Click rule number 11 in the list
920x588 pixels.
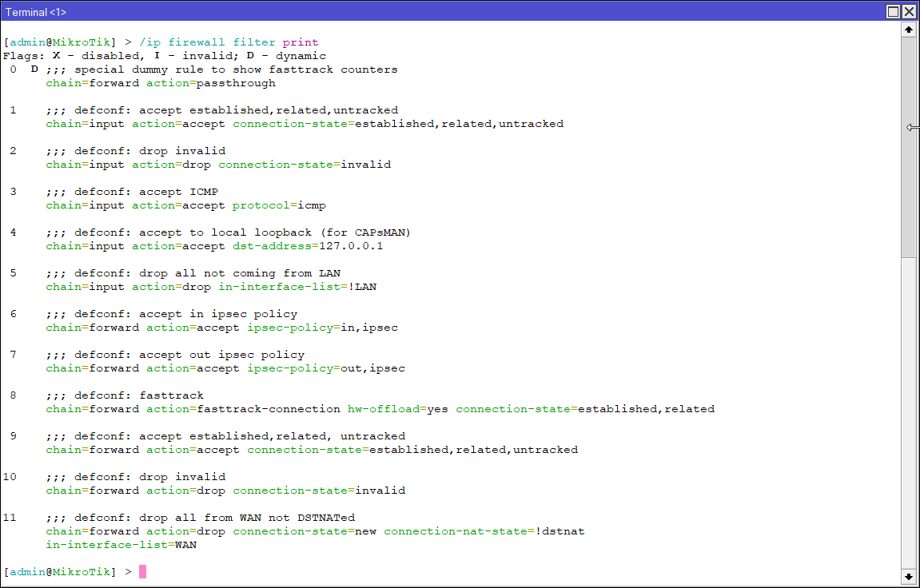10,518
